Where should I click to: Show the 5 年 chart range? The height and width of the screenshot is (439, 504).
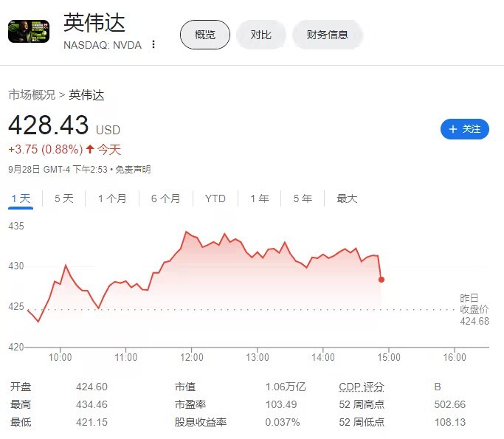pos(303,198)
